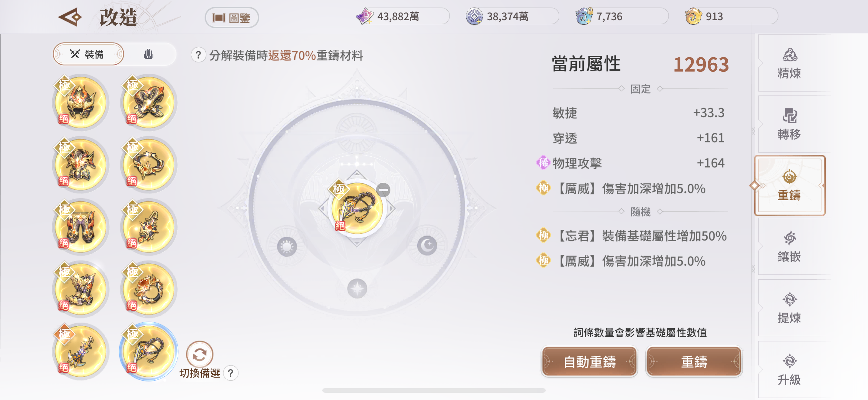Toggle 切換備選 swap button
This screenshot has width=868, height=400.
199,355
